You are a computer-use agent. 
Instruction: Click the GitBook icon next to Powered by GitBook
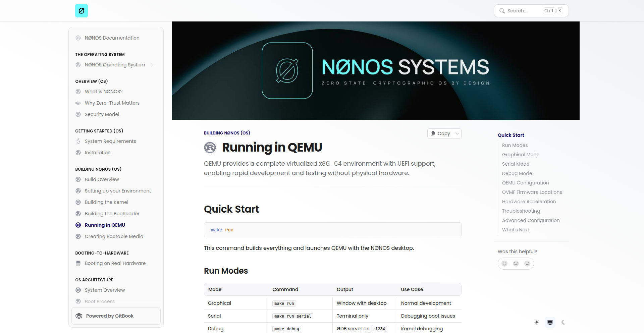coord(78,316)
